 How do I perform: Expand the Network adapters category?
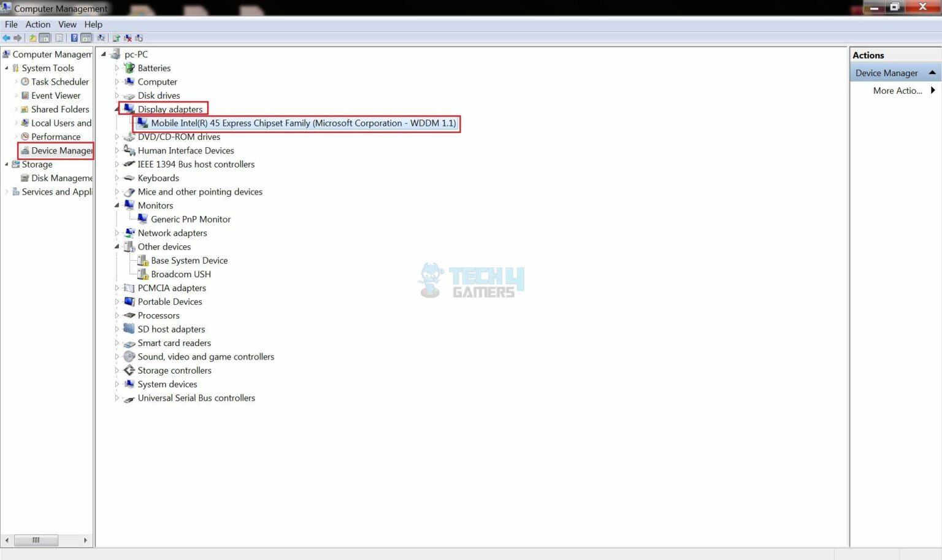pyautogui.click(x=117, y=233)
